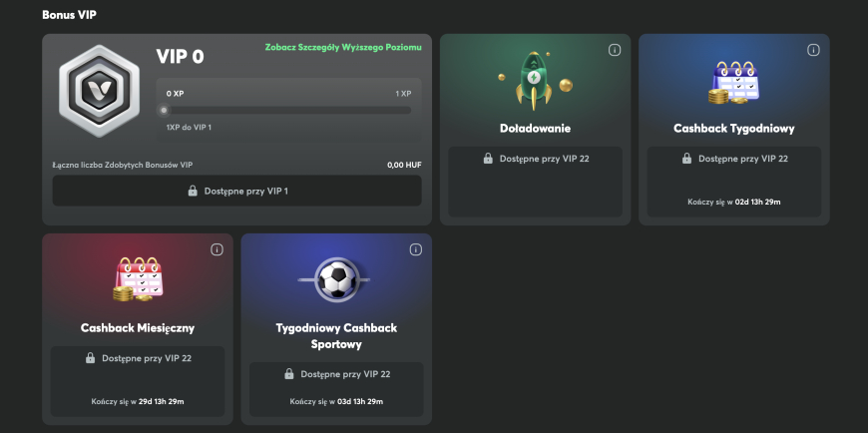Click the Dostępne przy VIP 1 button
The width and height of the screenshot is (868, 433).
tap(236, 191)
